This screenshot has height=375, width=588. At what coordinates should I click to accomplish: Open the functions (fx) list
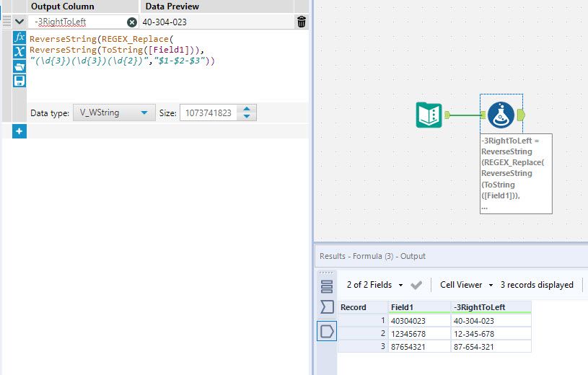point(19,37)
